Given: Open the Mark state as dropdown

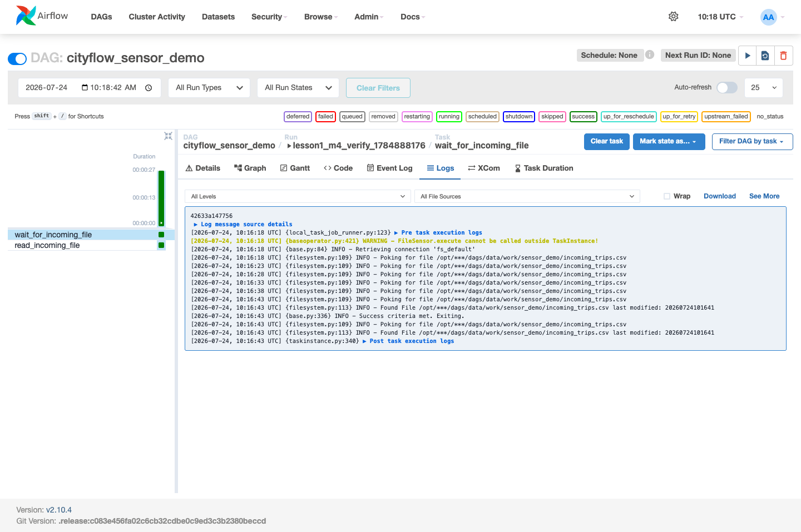Looking at the screenshot, I should point(669,141).
